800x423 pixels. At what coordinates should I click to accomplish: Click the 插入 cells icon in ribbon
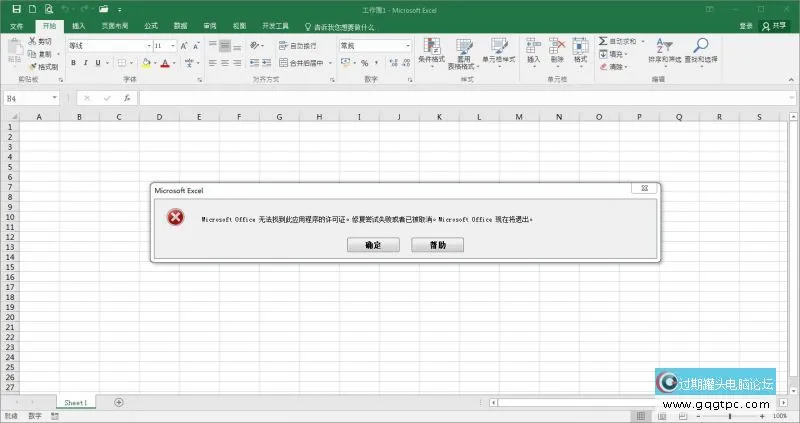(533, 46)
